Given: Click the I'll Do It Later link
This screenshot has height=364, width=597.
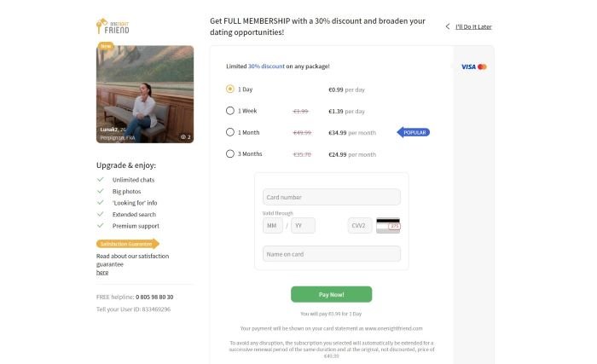Looking at the screenshot, I should click(473, 26).
